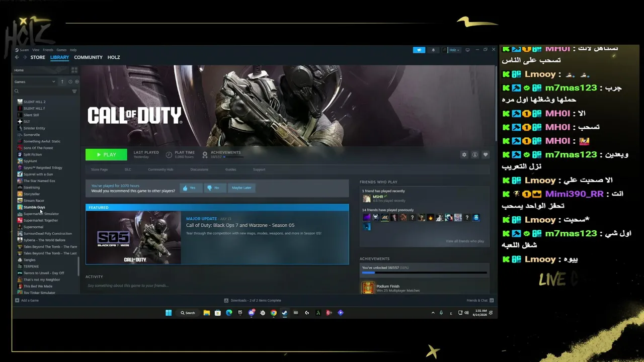Choose Maybe Later on the recommendation prompt
The image size is (644, 362).
click(x=242, y=188)
